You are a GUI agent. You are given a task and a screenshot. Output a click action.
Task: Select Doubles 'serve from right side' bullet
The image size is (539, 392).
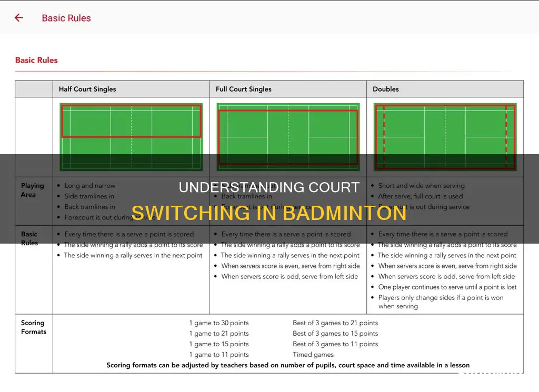(x=447, y=266)
